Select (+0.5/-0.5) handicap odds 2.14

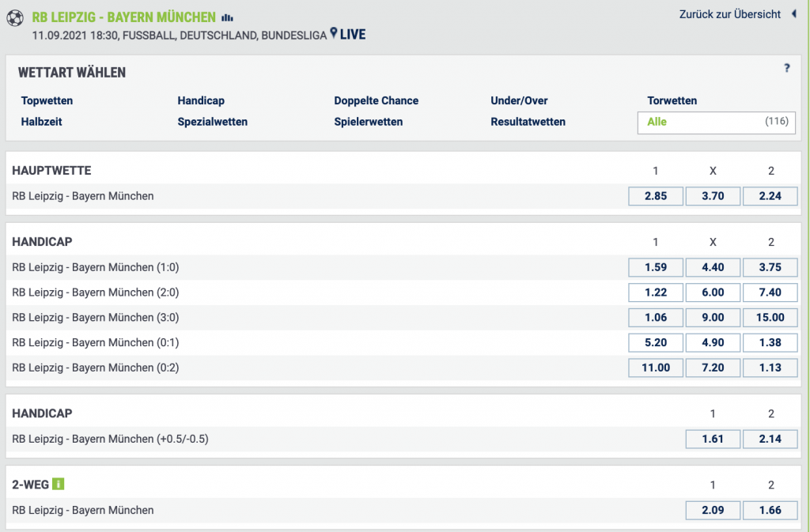[770, 440]
